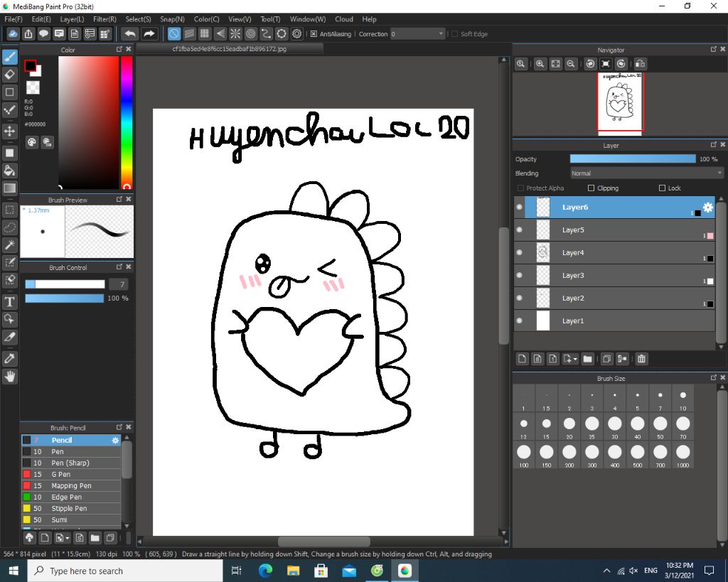Select the Move tool

pyautogui.click(x=10, y=131)
